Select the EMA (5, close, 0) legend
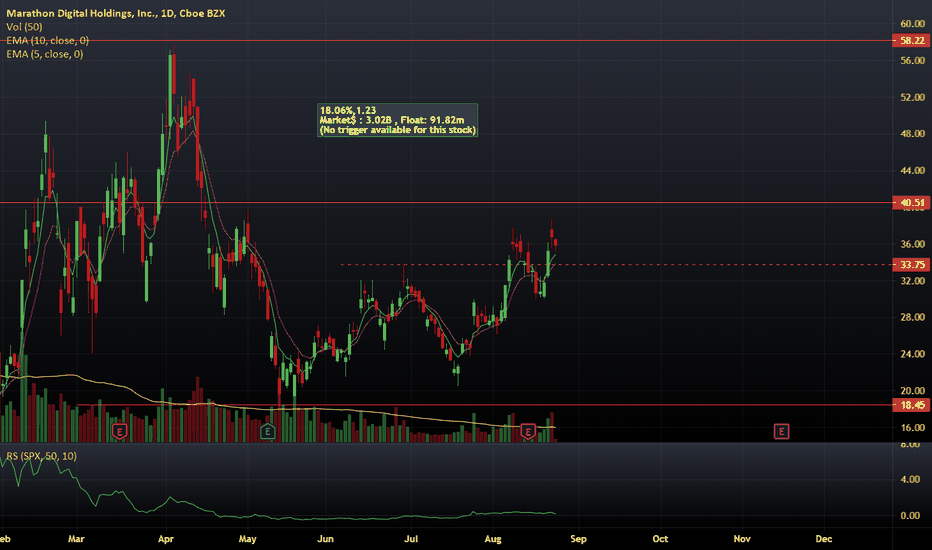The height and width of the screenshot is (550, 932). click(45, 54)
